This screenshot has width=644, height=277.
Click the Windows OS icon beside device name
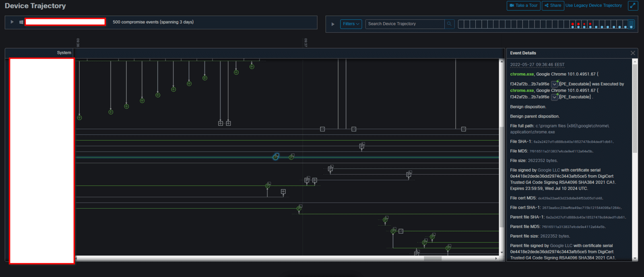(x=21, y=22)
